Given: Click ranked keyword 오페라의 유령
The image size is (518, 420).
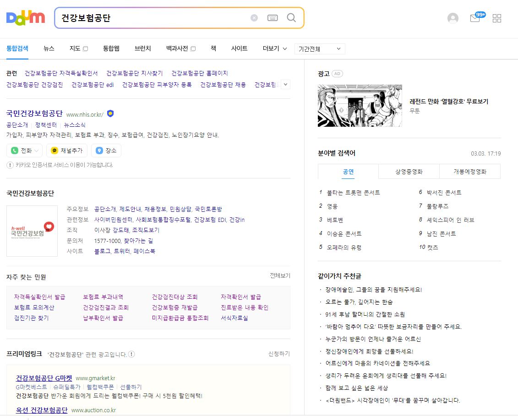Looking at the screenshot, I should click(344, 248).
